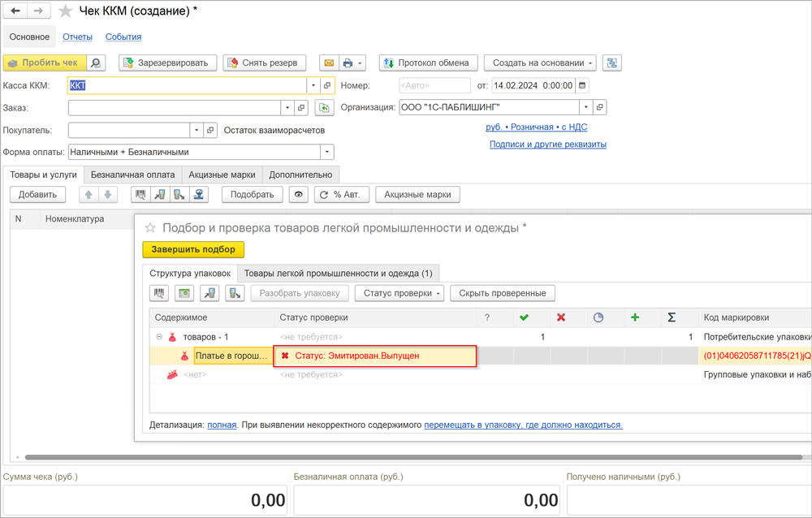Open the print icon menu
Viewport: 812px width, 518px height.
tap(352, 63)
